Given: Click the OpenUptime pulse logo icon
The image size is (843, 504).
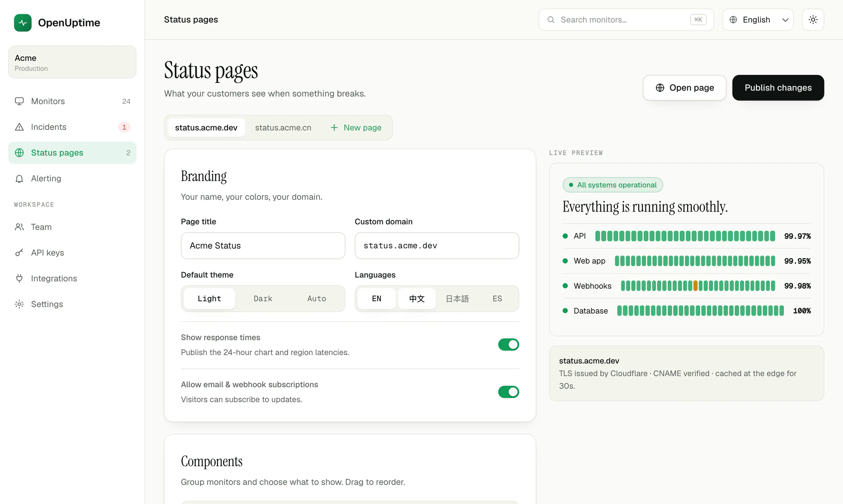Looking at the screenshot, I should click(23, 23).
